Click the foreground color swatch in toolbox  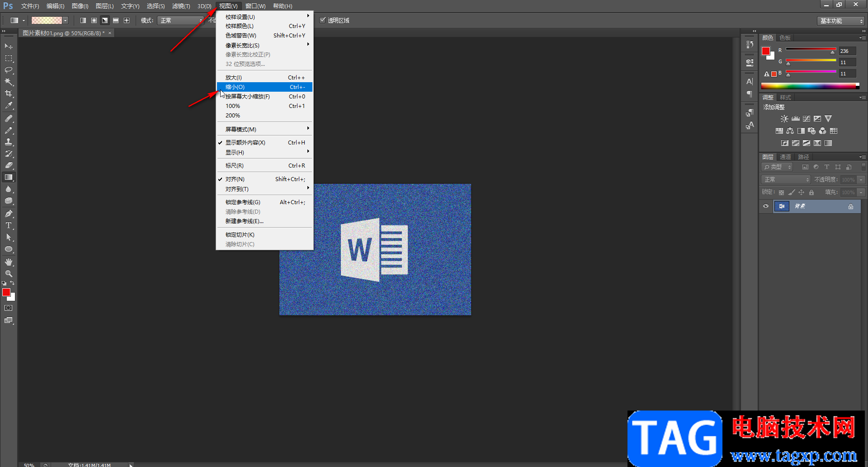coord(6,292)
